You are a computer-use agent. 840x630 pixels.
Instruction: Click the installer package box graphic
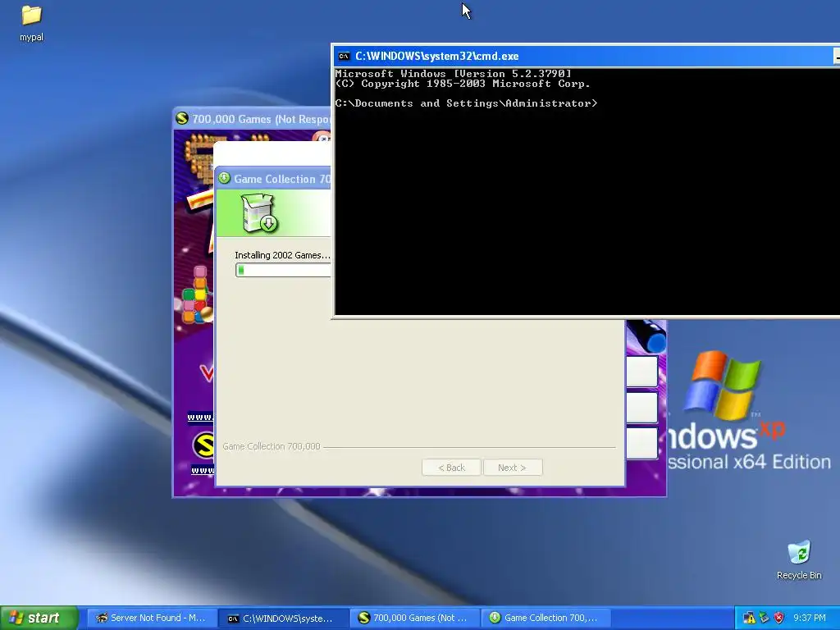[x=259, y=213]
